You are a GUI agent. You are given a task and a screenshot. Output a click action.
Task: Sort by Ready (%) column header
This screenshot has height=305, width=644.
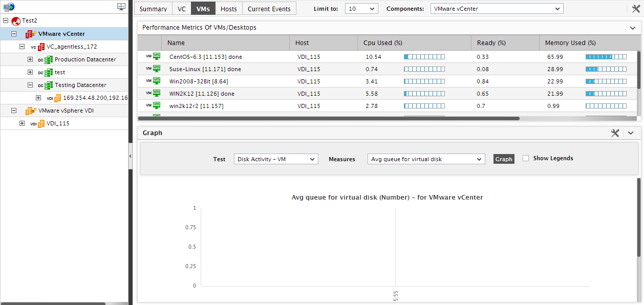click(x=505, y=43)
